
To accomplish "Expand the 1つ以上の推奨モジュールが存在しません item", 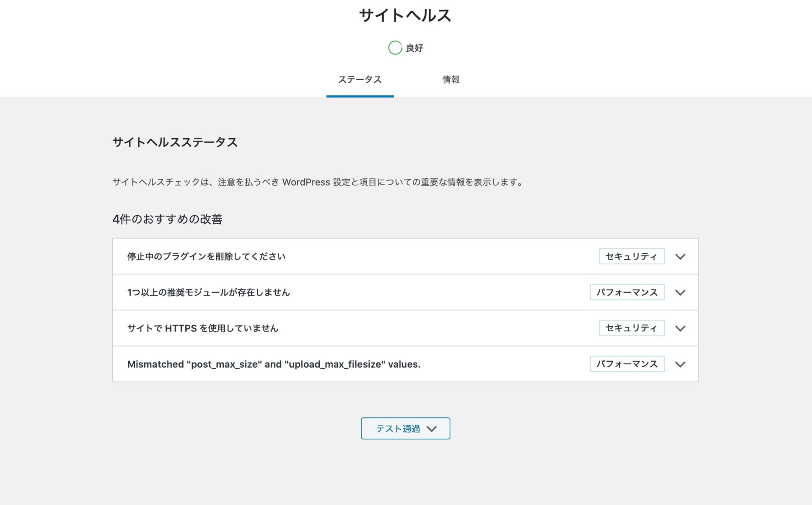I will [x=680, y=292].
